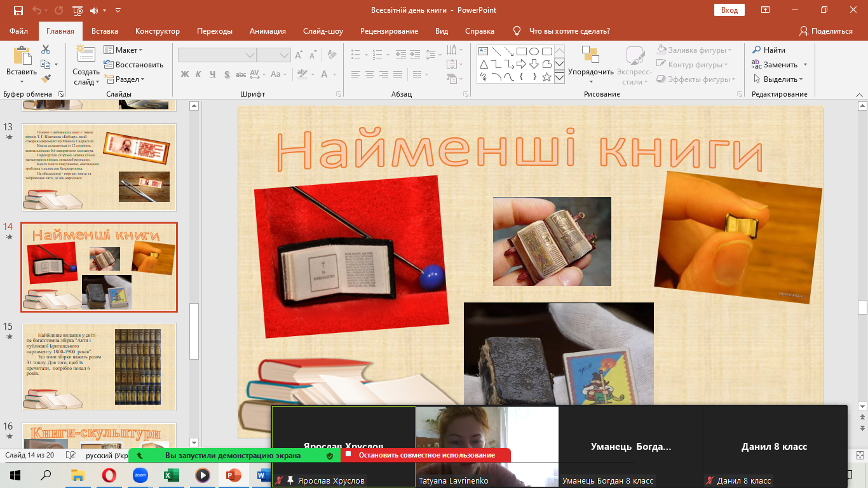The width and height of the screenshot is (868, 488).
Task: Click the Increase font size icon
Action: click(300, 55)
